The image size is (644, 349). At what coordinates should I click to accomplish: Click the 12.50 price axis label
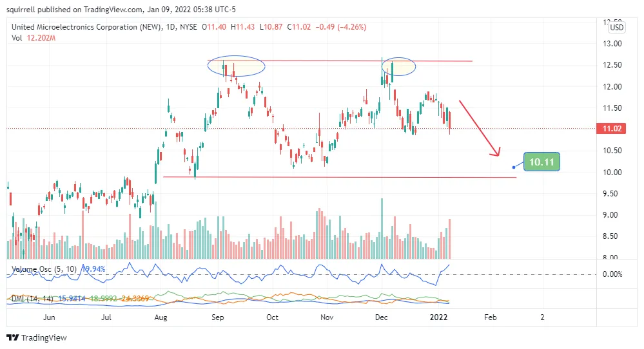coord(612,65)
